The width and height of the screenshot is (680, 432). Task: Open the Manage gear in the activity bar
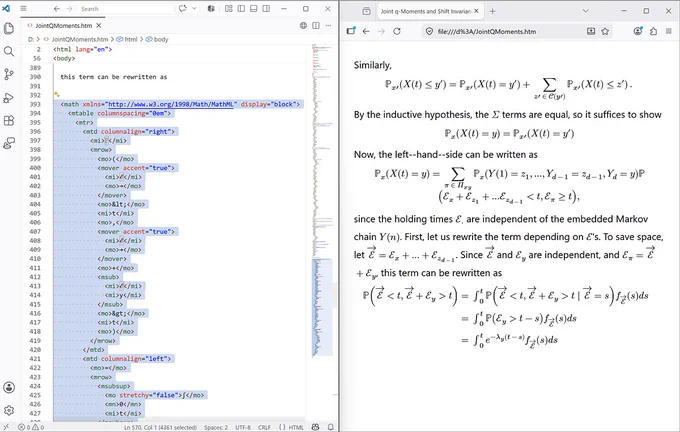pos(9,410)
